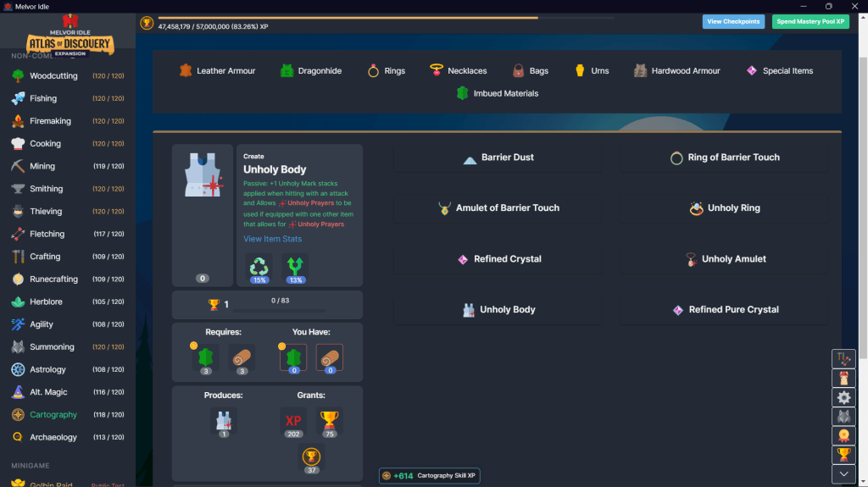Click the Spend Mastery Pool XP button
The height and width of the screenshot is (487, 868).
(810, 21)
